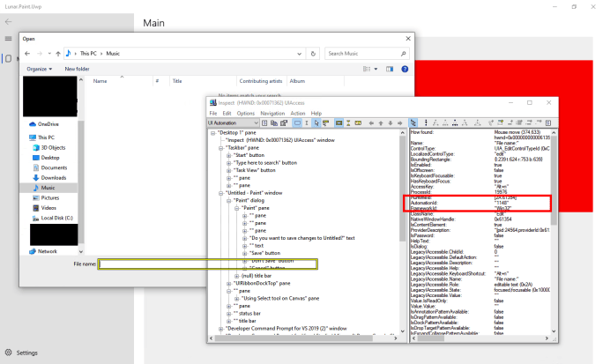This screenshot has height=364, width=603.
Task: Open the change view dropdown arrow
Action: (376, 70)
